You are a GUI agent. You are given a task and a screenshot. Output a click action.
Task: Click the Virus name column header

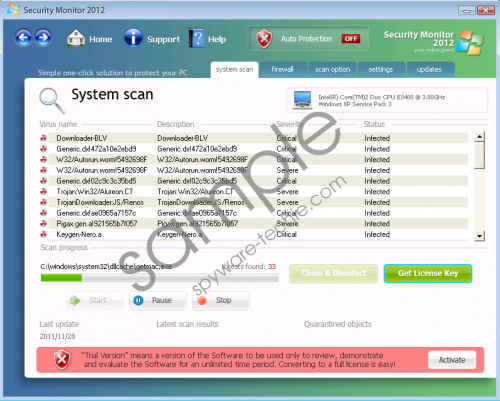click(58, 124)
